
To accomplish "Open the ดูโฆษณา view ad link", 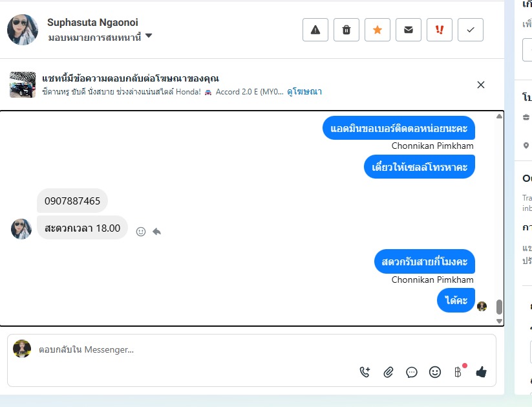I will tap(304, 92).
